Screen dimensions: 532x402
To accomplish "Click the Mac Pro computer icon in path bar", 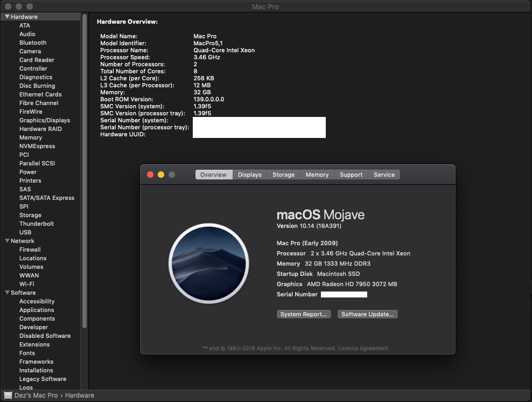I will tap(8, 395).
